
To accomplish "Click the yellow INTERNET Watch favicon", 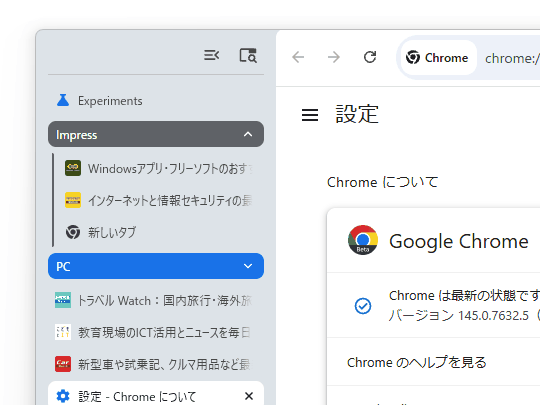I will pos(73,200).
